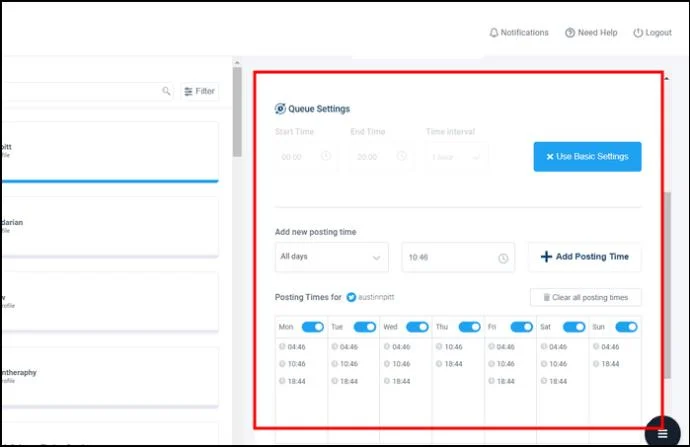Click Thursday 10:46 clock icon
The width and height of the screenshot is (690, 447).
(x=439, y=347)
